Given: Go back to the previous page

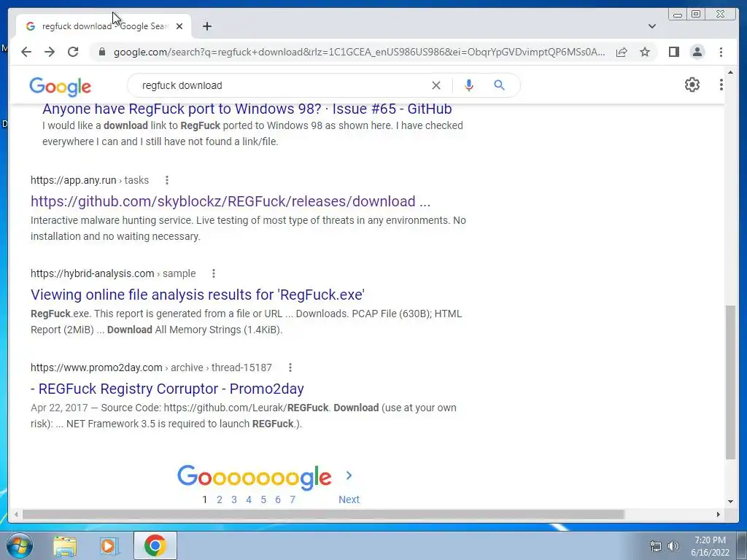Looking at the screenshot, I should click(26, 52).
